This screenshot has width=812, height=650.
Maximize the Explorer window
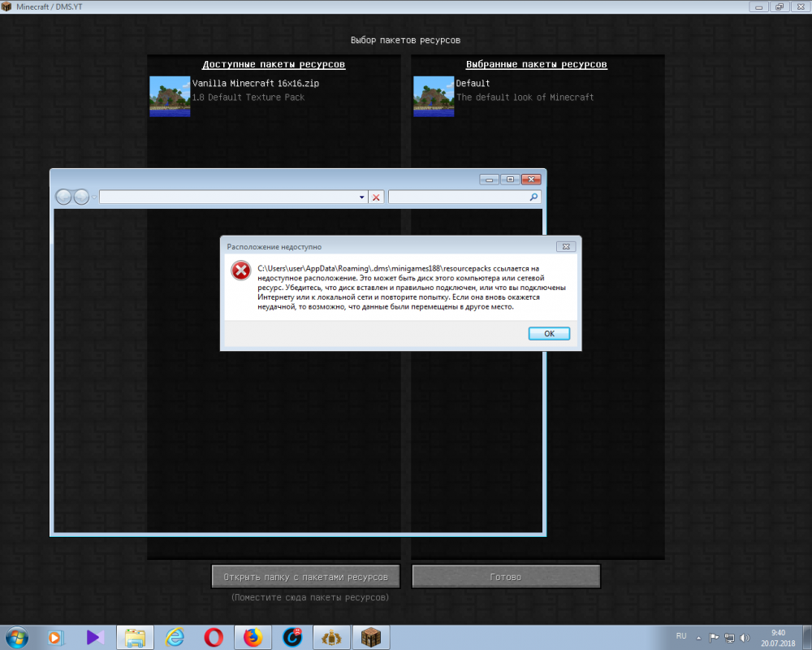coord(510,180)
